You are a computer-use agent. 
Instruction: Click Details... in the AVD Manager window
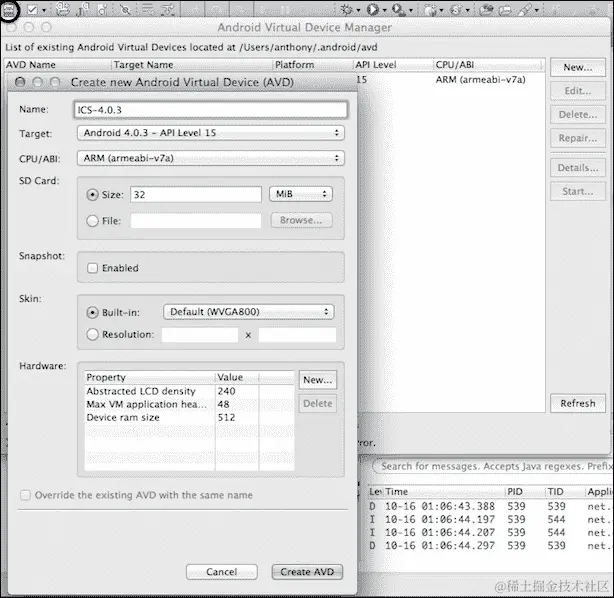578,168
